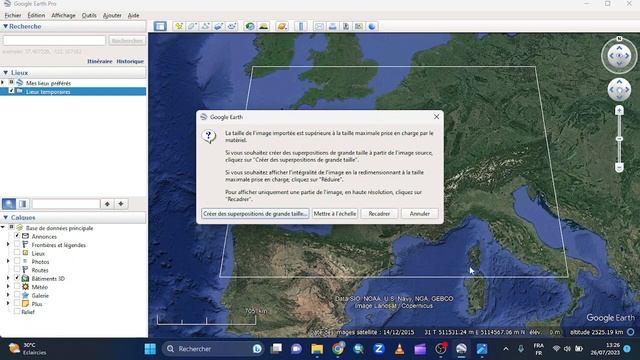Screen dimensions: 640x360
Task: Click the blue Earth globe toolbar icon
Action: [372, 26]
